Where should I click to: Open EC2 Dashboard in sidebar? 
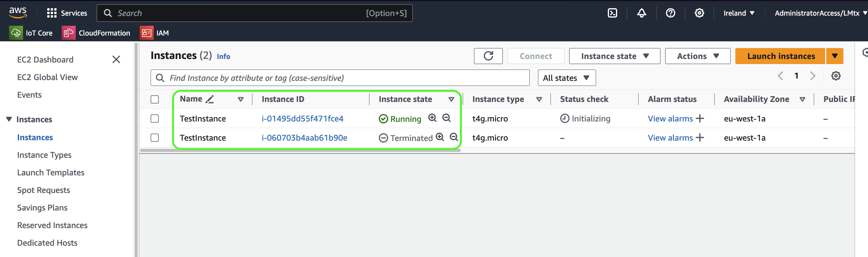click(45, 59)
